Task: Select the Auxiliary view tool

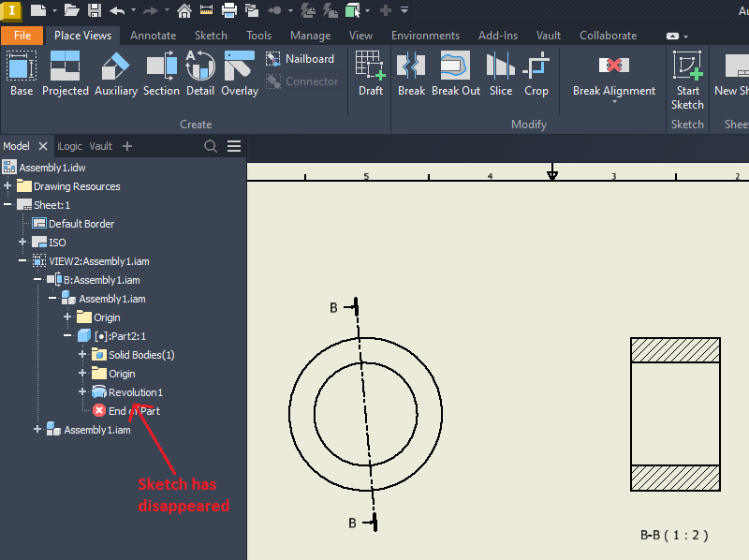Action: tap(115, 74)
